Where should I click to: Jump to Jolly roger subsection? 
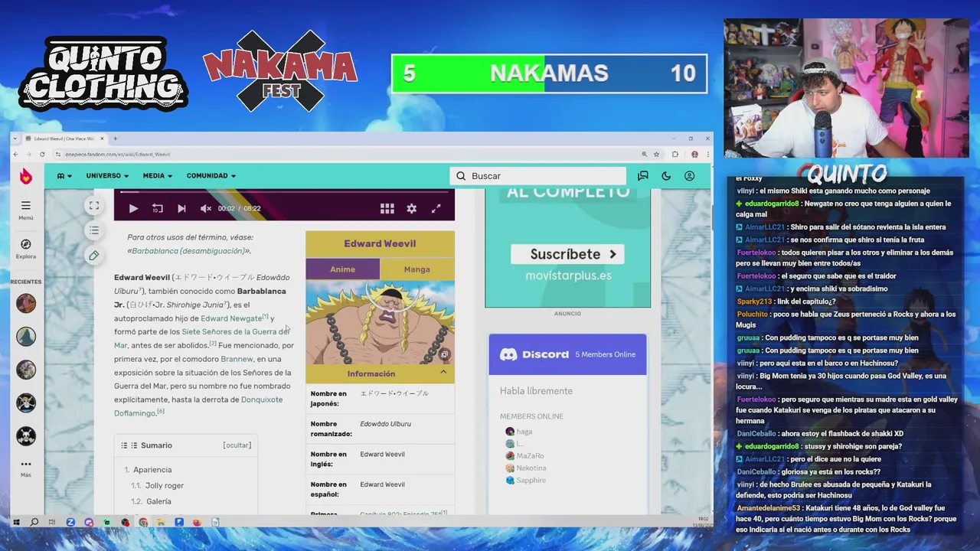165,486
